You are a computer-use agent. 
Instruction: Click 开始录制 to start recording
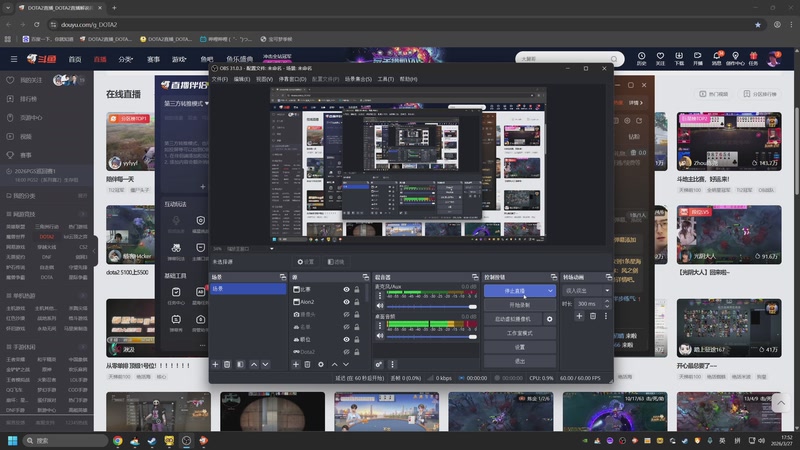(x=520, y=305)
